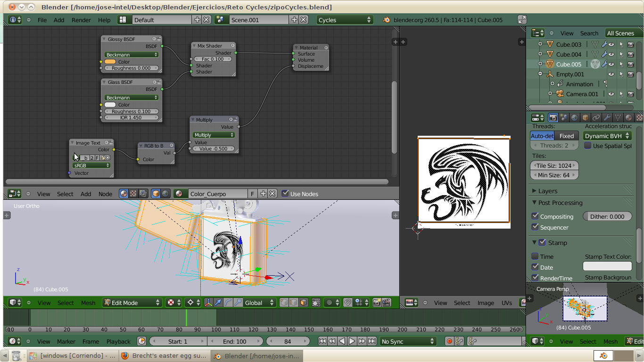Uncheck the Sequencer checkbox
Image resolution: width=644 pixels, height=362 pixels.
535,227
